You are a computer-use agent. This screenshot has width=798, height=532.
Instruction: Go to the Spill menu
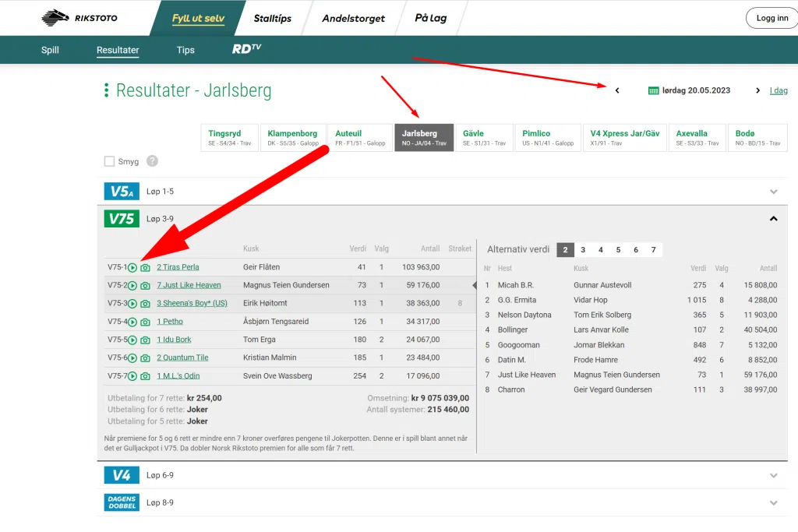[50, 50]
